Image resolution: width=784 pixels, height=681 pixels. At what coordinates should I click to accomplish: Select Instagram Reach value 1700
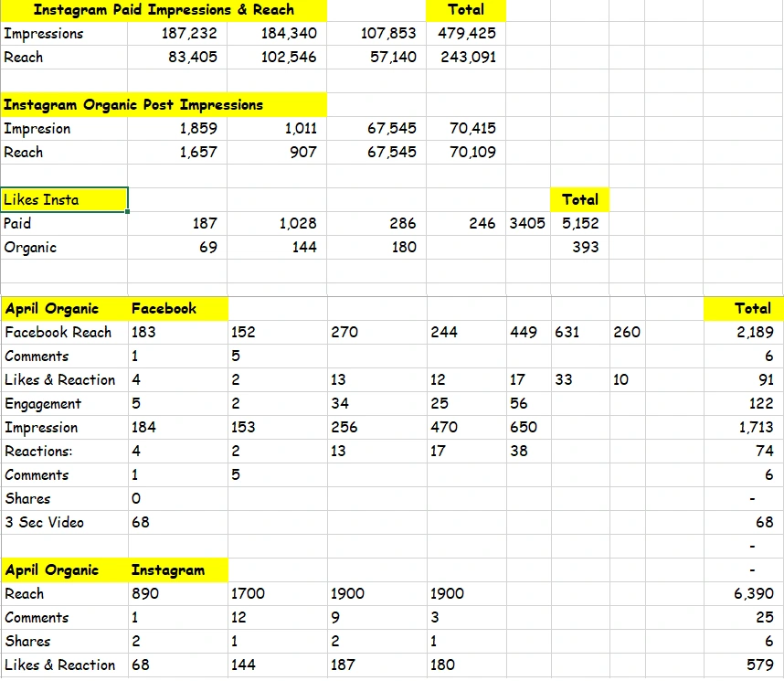(278, 593)
